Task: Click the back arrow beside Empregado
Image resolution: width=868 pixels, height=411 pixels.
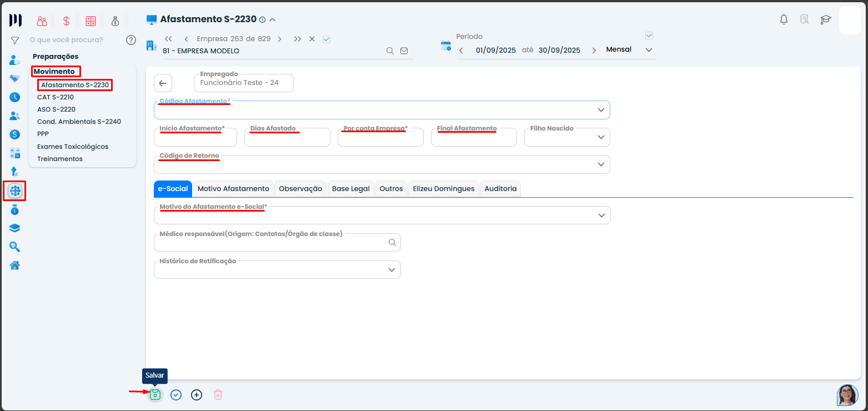Action: point(163,83)
